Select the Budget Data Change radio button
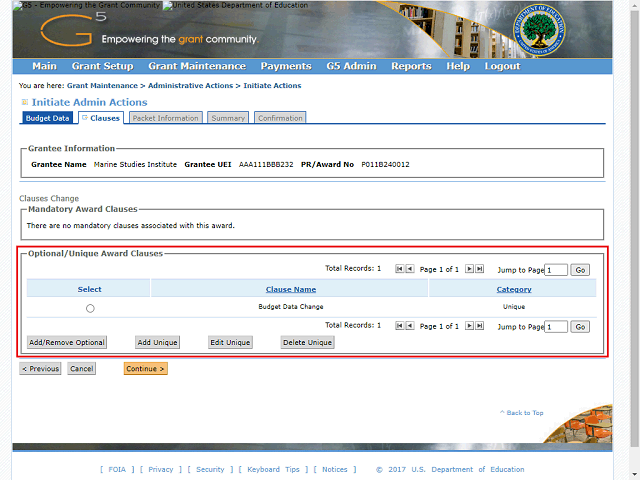Screen dimensions: 640x480 (90, 309)
